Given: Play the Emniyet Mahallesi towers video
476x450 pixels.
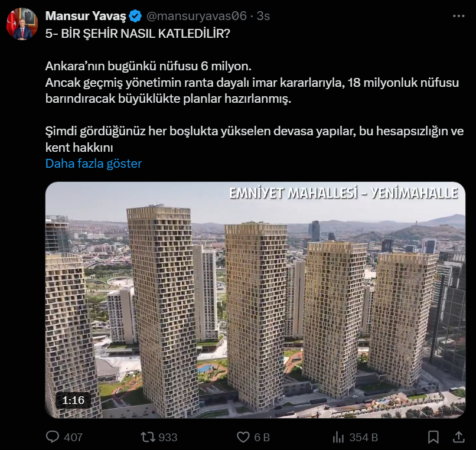Looking at the screenshot, I should point(255,300).
